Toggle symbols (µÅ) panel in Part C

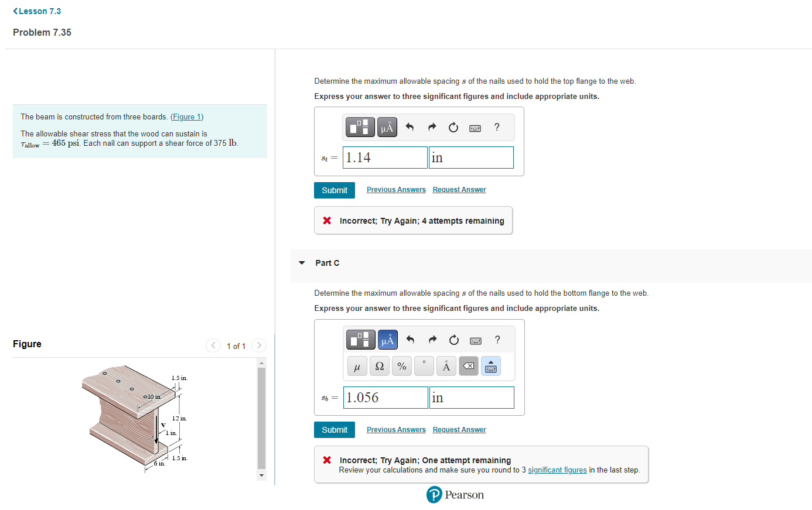[x=388, y=340]
